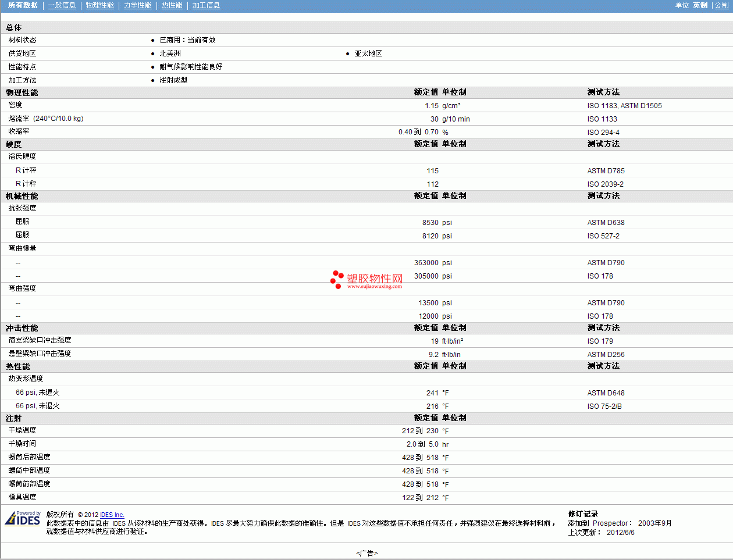
Task: Select 英制 units option
Action: coord(700,5)
